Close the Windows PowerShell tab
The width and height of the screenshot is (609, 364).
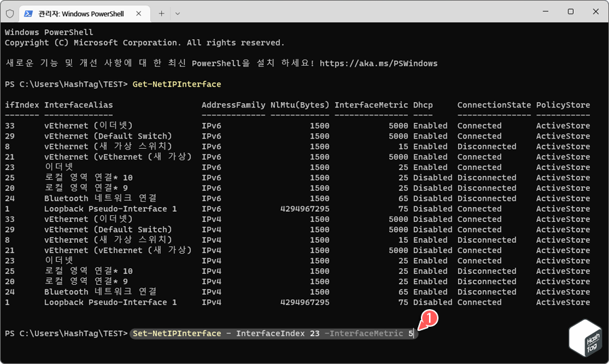(x=139, y=14)
